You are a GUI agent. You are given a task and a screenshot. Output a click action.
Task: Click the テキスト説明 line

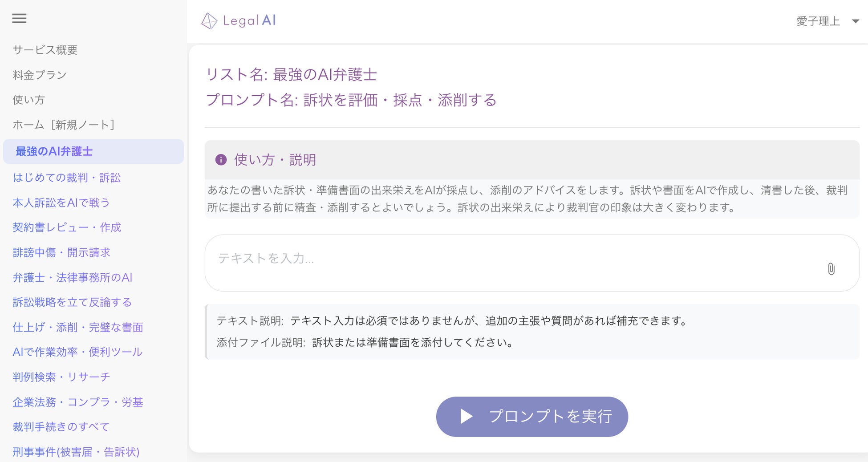click(453, 320)
